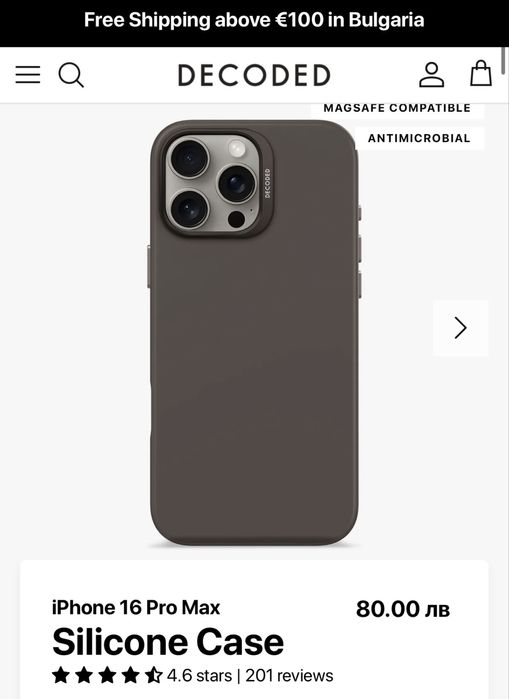Open the hamburger navigation menu
This screenshot has width=509, height=699.
pyautogui.click(x=28, y=74)
